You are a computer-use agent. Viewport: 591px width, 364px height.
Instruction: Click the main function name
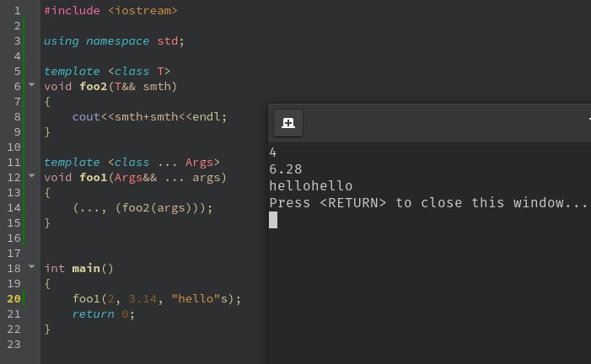[86, 268]
